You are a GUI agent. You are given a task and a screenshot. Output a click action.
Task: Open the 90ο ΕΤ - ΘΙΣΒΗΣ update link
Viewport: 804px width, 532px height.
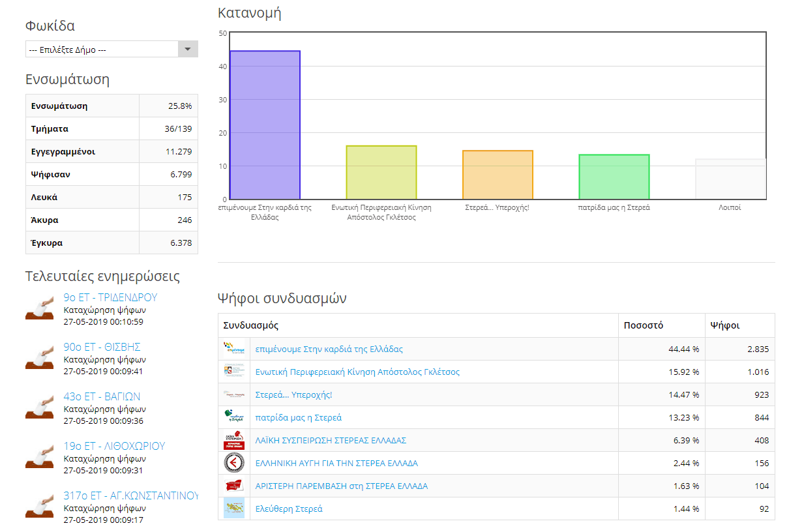click(x=102, y=347)
